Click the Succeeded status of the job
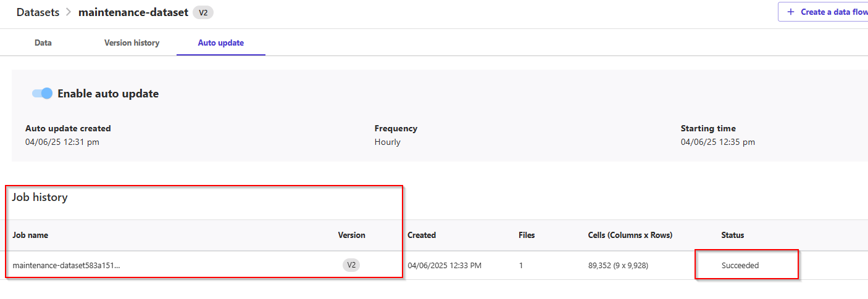Viewport: 868px width, 299px height. (x=740, y=266)
